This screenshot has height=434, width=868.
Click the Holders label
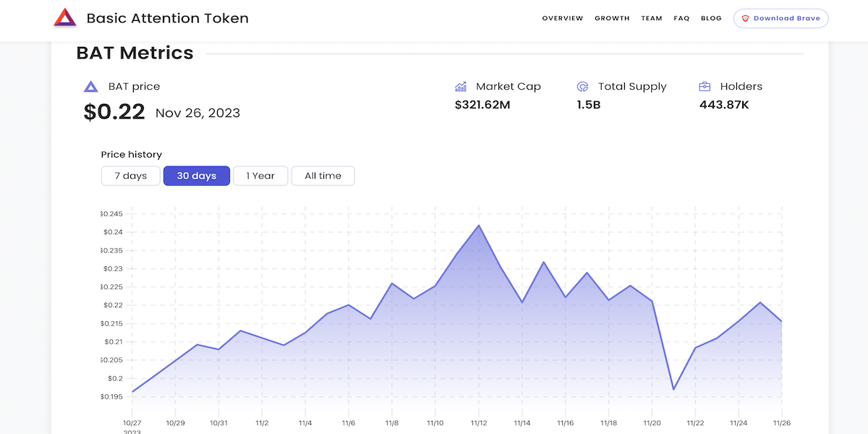pyautogui.click(x=741, y=87)
